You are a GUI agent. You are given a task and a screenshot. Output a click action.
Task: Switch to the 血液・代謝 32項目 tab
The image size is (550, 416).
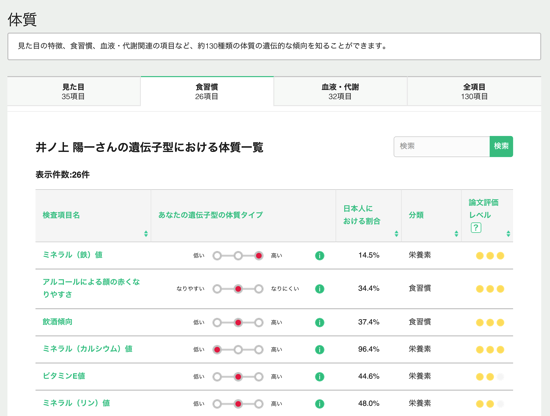(340, 91)
